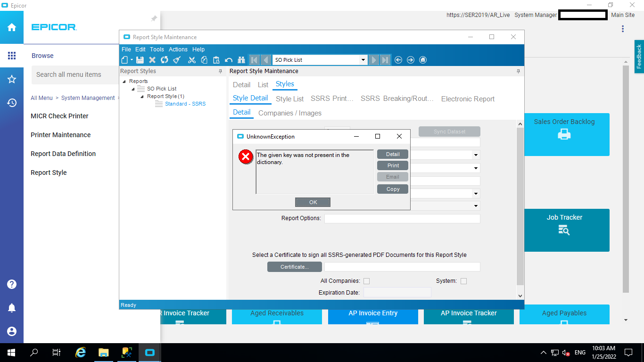Open the Actions menu

(x=178, y=49)
